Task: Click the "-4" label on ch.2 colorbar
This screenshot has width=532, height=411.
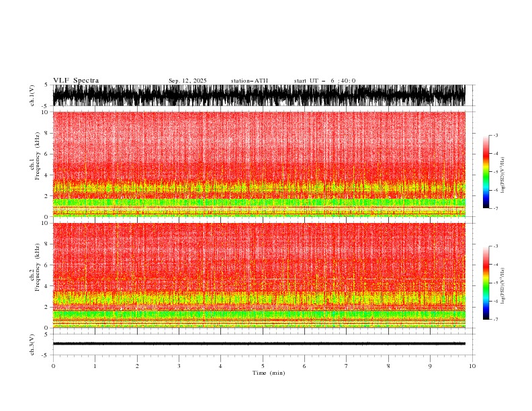Action: (495, 265)
